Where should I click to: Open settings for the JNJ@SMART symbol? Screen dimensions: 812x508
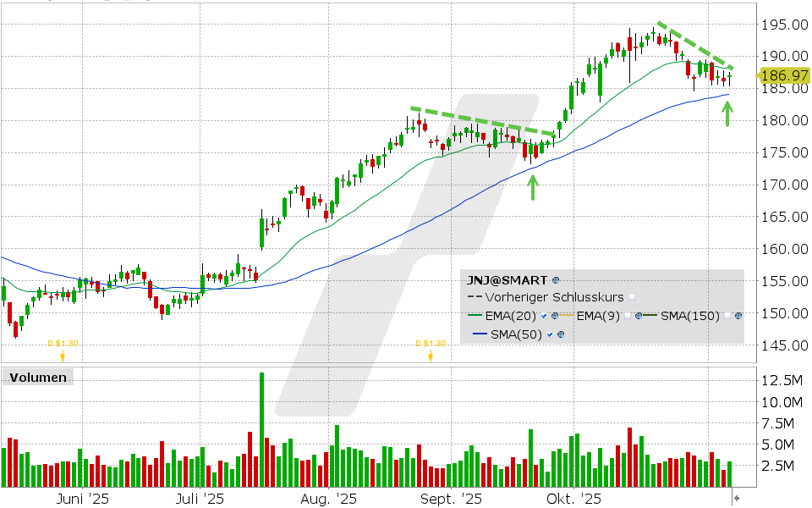click(555, 281)
